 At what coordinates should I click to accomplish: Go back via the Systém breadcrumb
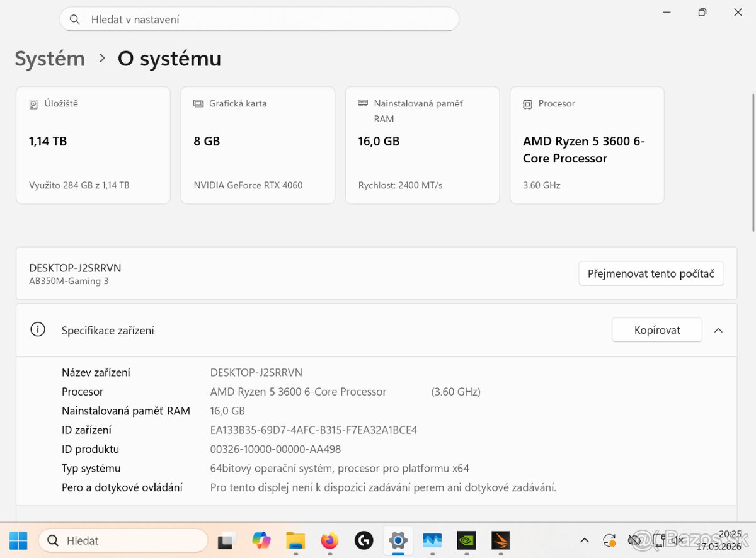(x=49, y=59)
